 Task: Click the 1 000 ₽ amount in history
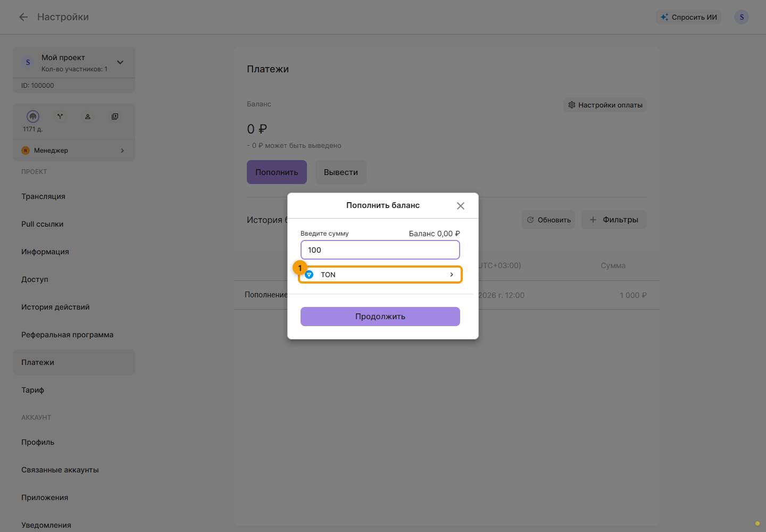pos(633,295)
